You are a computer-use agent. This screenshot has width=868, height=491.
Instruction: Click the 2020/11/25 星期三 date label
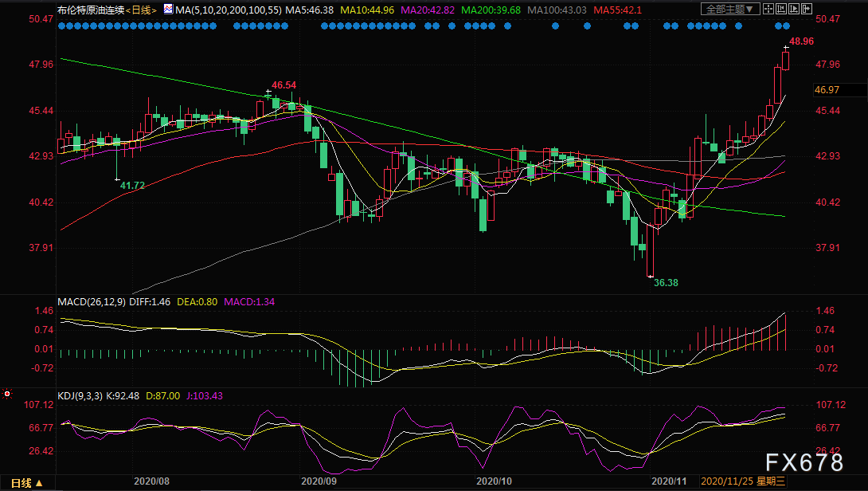point(740,481)
